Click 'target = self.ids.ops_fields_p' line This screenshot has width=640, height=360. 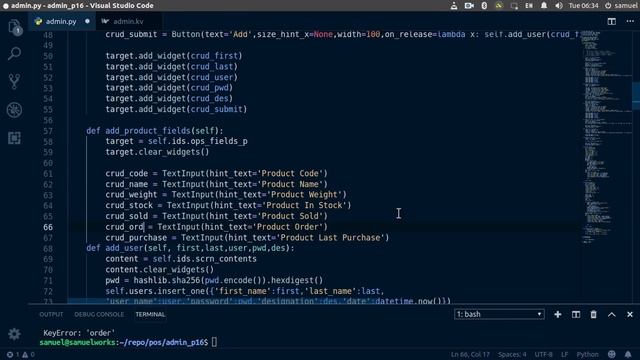point(176,141)
